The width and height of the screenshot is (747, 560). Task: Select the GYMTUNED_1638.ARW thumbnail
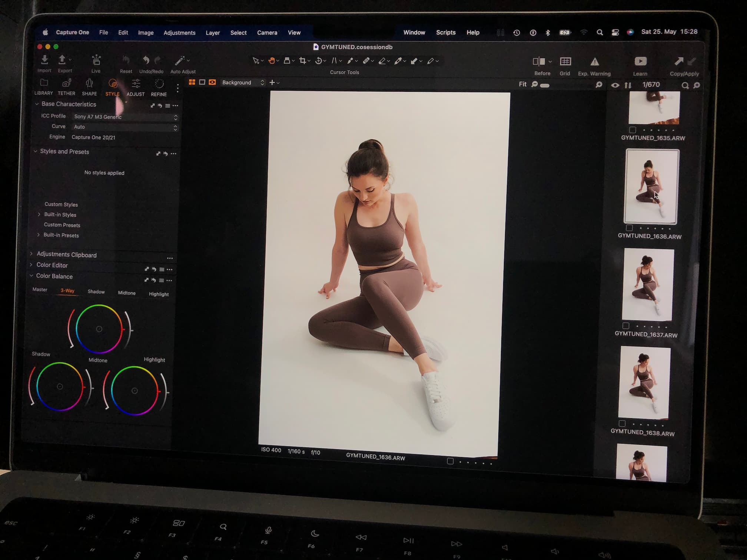644,383
